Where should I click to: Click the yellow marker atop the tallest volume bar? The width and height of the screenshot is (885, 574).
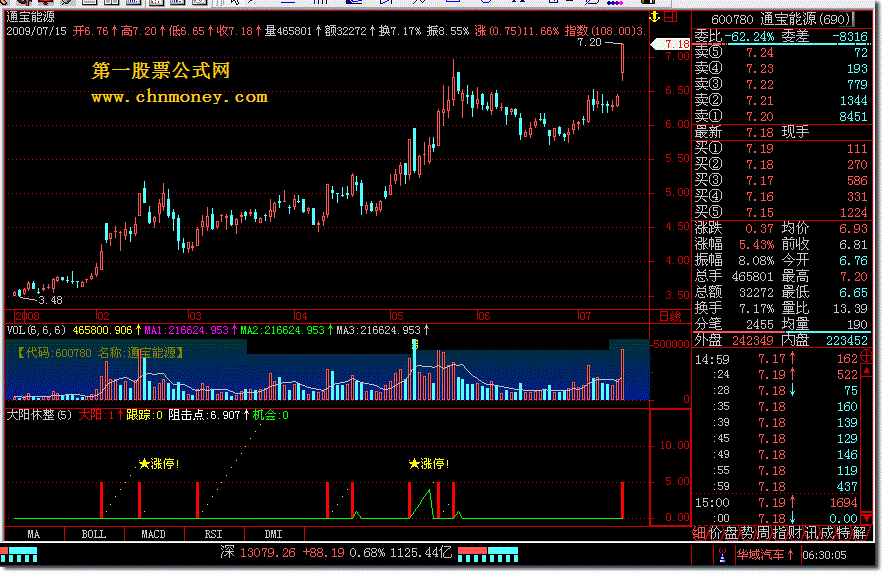pyautogui.click(x=415, y=343)
